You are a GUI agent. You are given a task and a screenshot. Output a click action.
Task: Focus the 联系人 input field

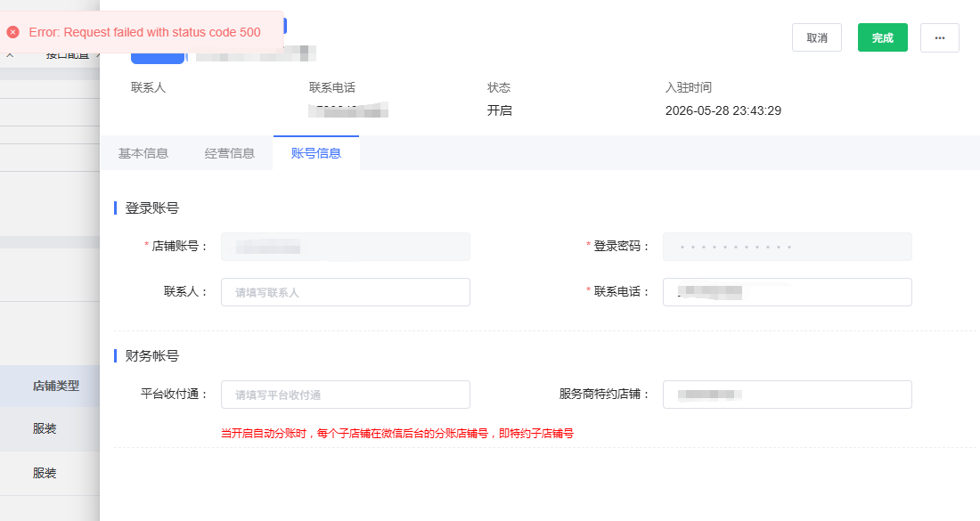pyautogui.click(x=346, y=292)
